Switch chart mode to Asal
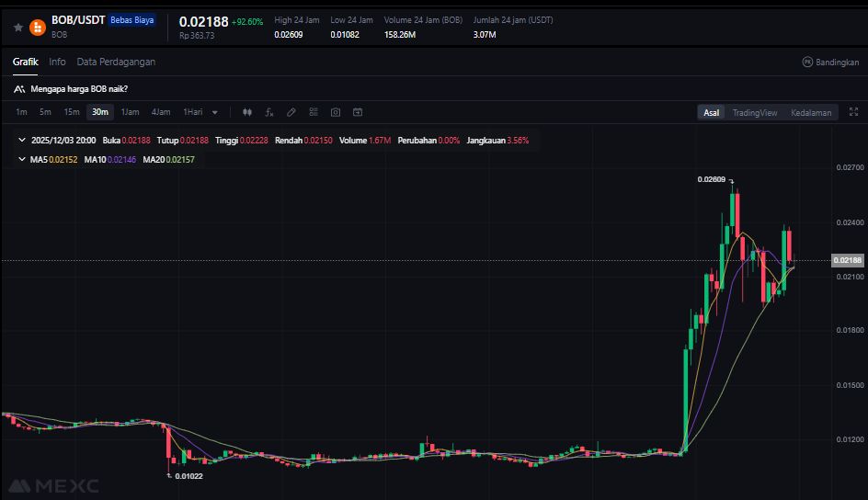 [711, 112]
